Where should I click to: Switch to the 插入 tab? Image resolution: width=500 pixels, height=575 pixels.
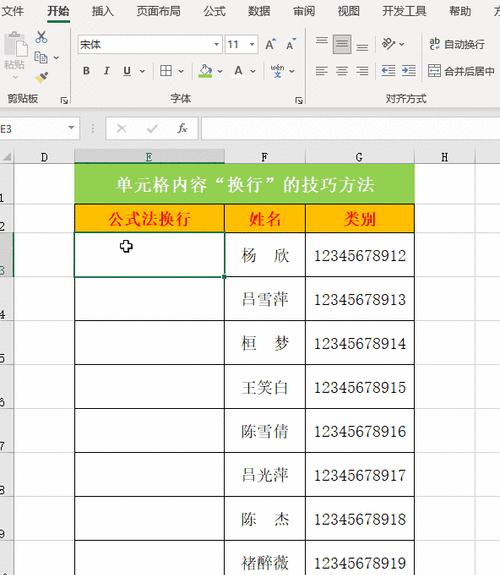(x=103, y=11)
